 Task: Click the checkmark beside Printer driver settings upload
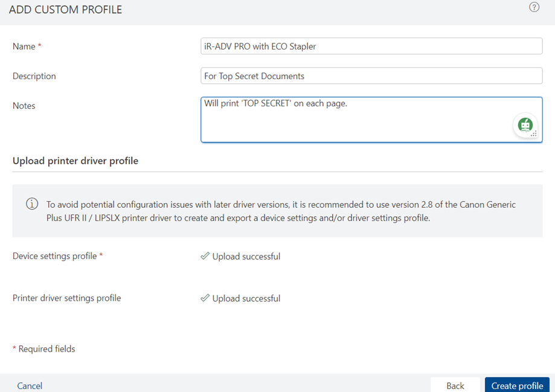pyautogui.click(x=205, y=298)
